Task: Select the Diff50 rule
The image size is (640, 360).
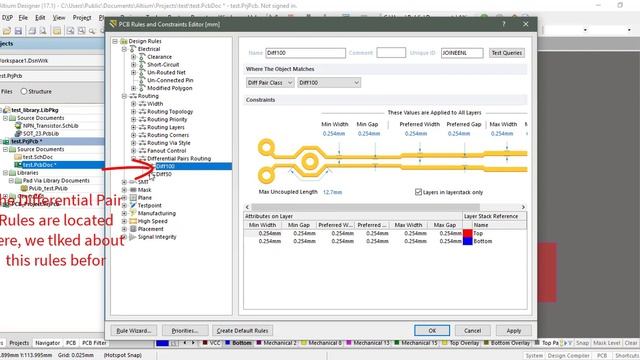Action: (164, 174)
